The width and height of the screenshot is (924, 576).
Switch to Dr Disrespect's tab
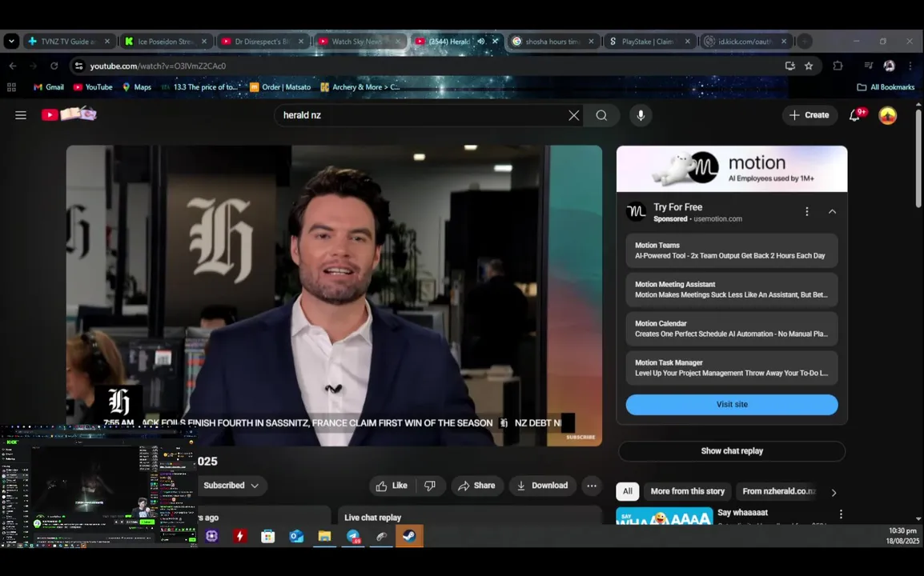(x=263, y=42)
